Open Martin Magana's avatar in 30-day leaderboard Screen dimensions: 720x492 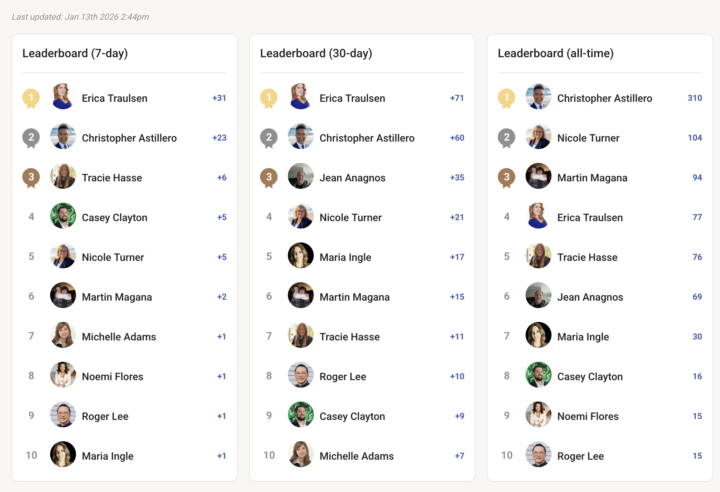[x=301, y=295]
